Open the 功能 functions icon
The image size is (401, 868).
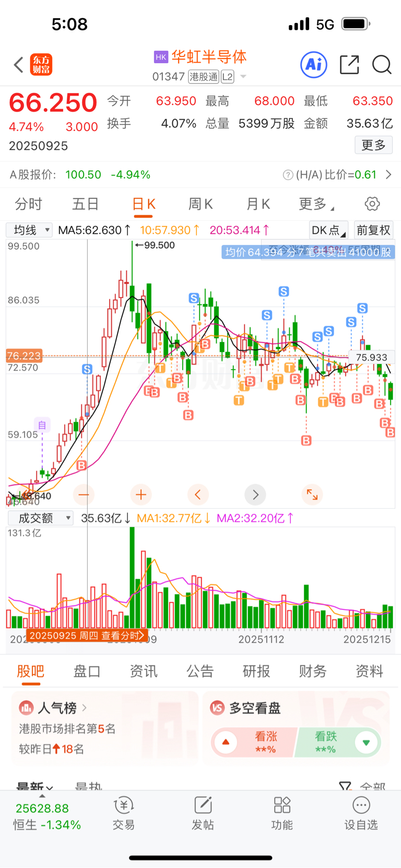pyautogui.click(x=282, y=814)
